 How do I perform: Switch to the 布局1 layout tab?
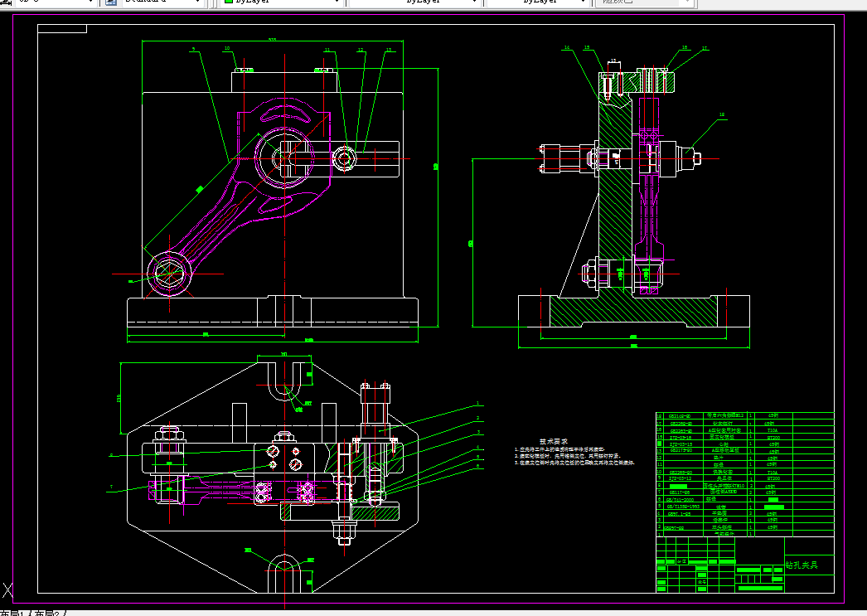13,613
